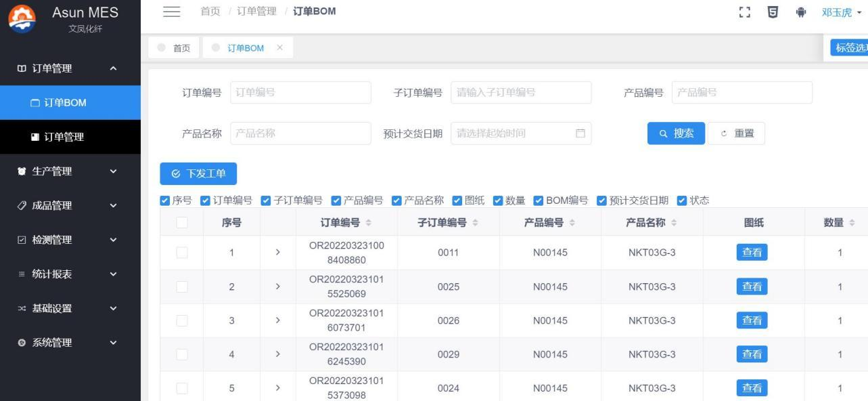Screen dimensions: 868x401
Task: Click the 搜索 search button
Action: [676, 133]
